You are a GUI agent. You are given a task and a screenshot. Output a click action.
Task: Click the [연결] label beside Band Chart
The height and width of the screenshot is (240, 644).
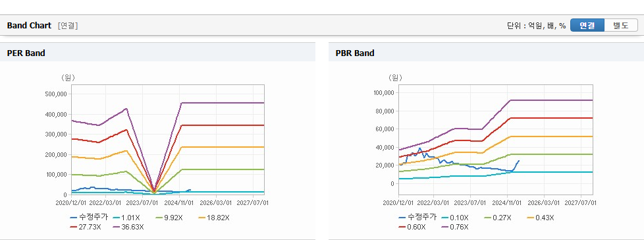click(68, 26)
